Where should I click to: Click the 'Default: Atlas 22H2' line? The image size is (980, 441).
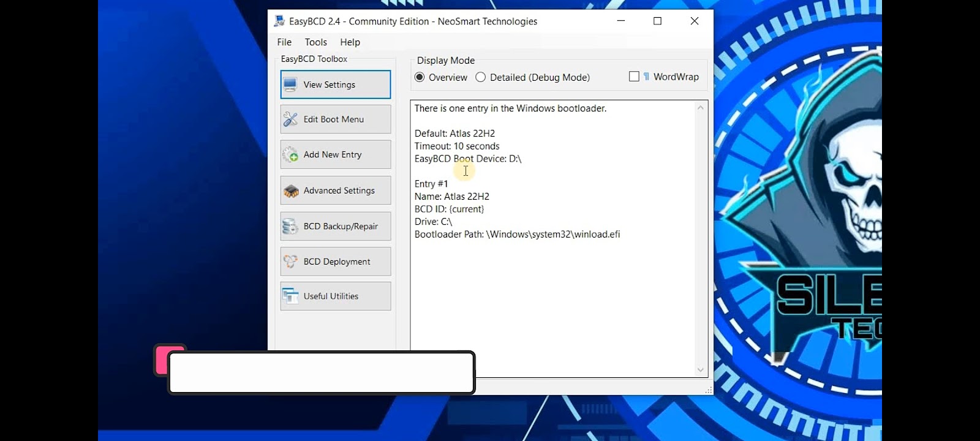(x=454, y=134)
